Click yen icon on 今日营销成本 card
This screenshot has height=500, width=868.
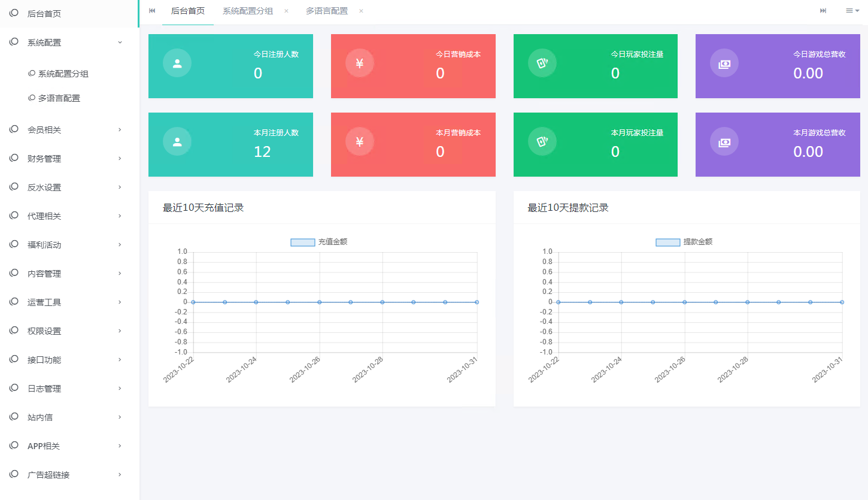point(360,63)
